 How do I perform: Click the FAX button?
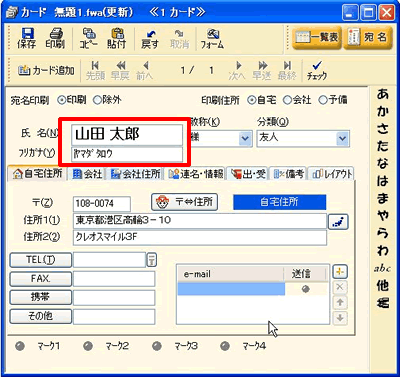click(41, 279)
